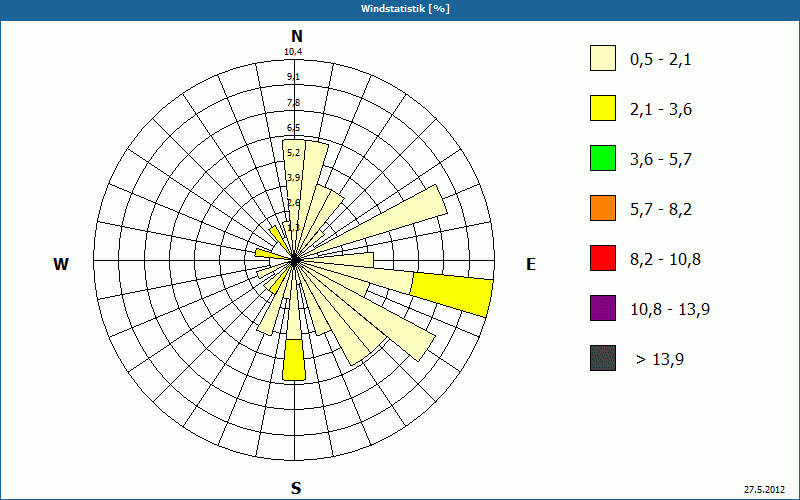Click the 2,6 axis scale label

[x=293, y=203]
